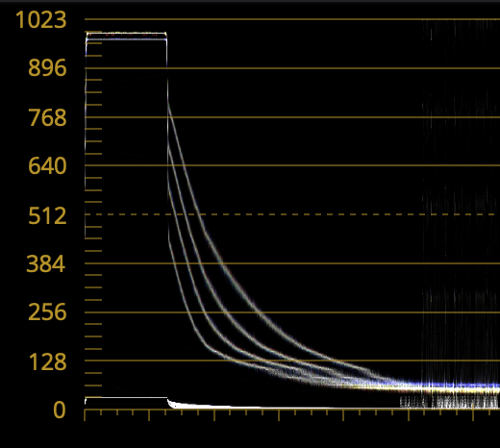Viewport: 500px width, 448px height.
Task: Select the 640 scale label
Action: (47, 165)
